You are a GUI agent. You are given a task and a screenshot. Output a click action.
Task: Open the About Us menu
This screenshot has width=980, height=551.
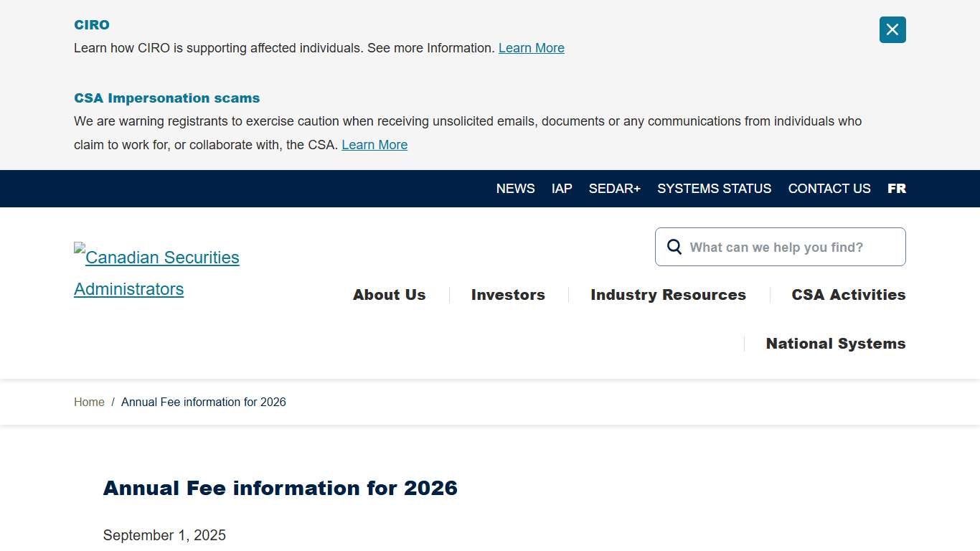[x=389, y=294]
